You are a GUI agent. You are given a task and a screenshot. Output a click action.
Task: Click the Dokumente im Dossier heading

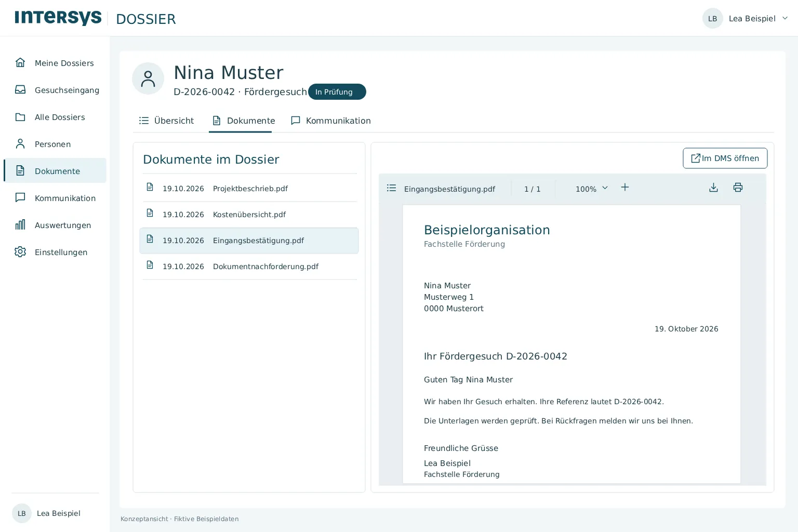click(211, 159)
